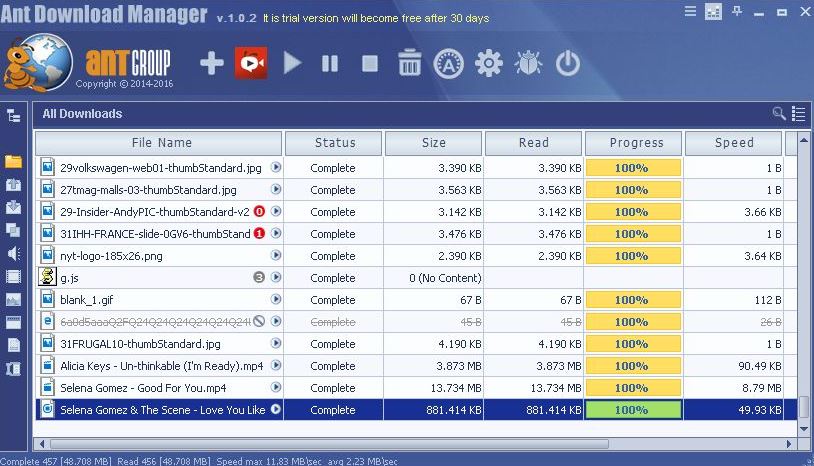Open settings via the gear icon
The width and height of the screenshot is (814, 466).
(x=489, y=64)
